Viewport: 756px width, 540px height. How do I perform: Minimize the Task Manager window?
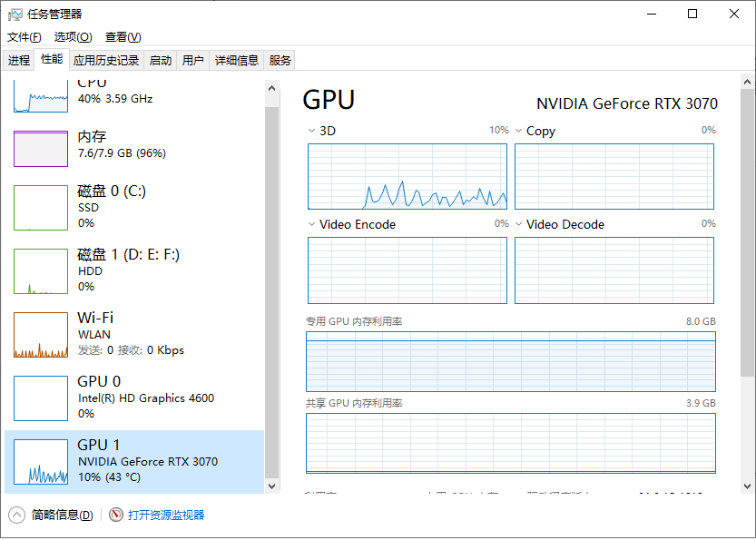652,14
